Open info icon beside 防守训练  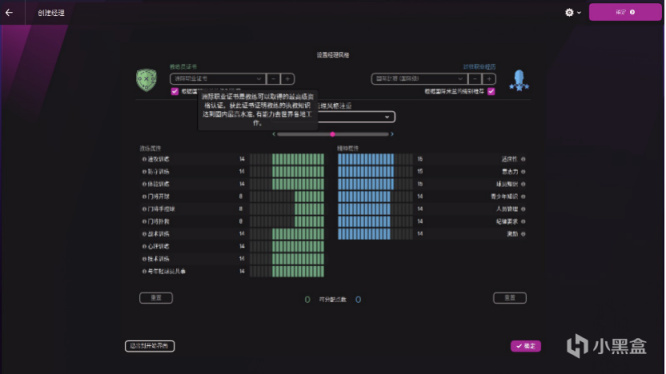[x=144, y=172]
